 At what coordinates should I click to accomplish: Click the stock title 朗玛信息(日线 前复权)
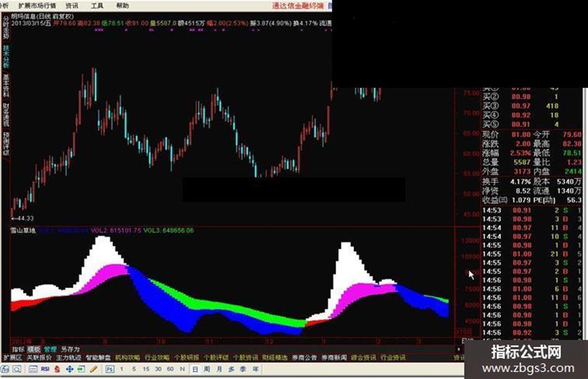(42, 17)
